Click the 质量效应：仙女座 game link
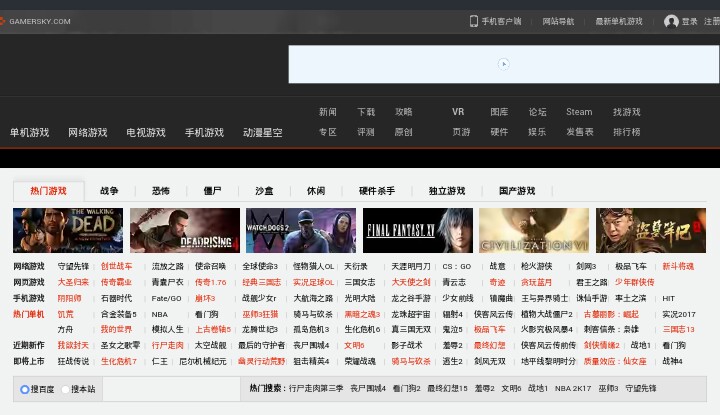 (x=615, y=361)
